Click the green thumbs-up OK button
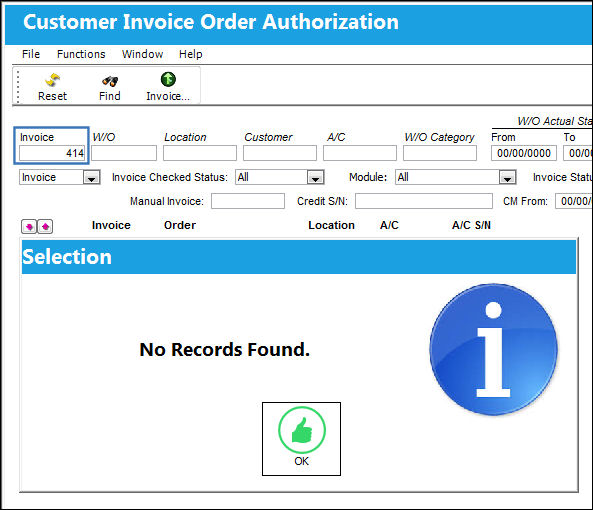Image resolution: width=593 pixels, height=510 pixels. [301, 439]
